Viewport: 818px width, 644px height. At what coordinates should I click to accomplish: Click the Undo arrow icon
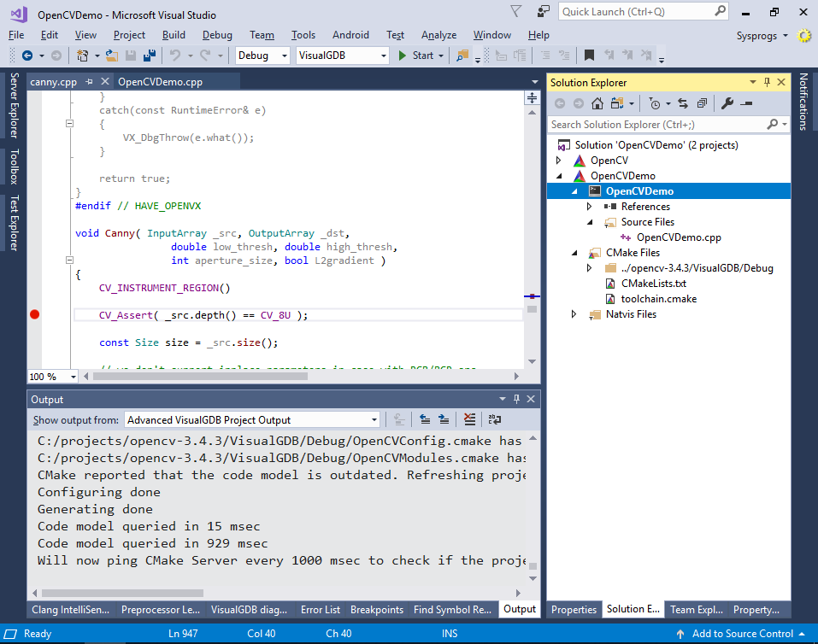tap(175, 56)
